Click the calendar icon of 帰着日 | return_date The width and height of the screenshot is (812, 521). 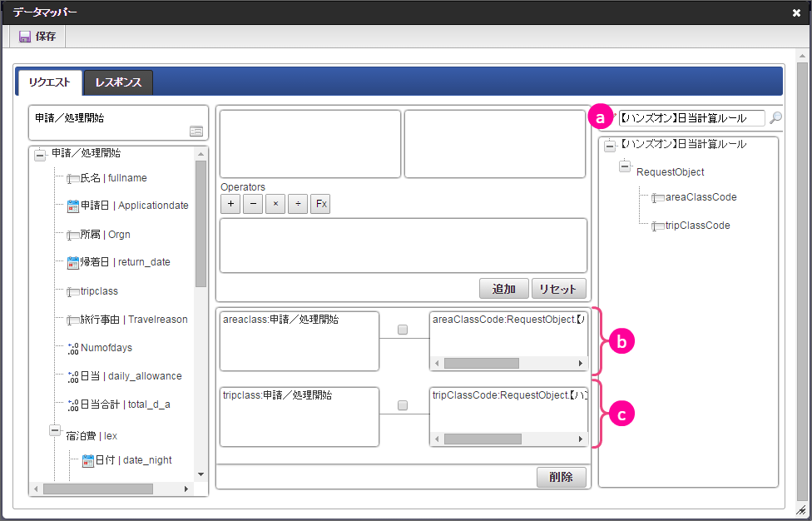[x=73, y=262]
